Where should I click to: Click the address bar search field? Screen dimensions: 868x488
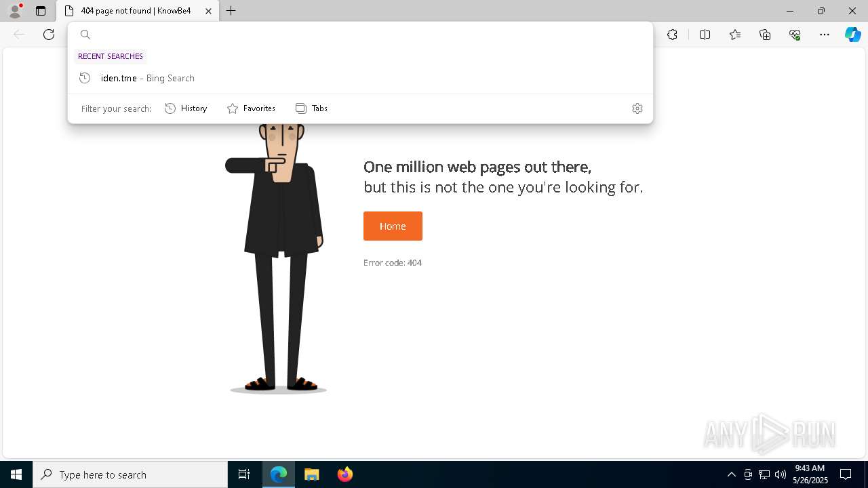[360, 35]
